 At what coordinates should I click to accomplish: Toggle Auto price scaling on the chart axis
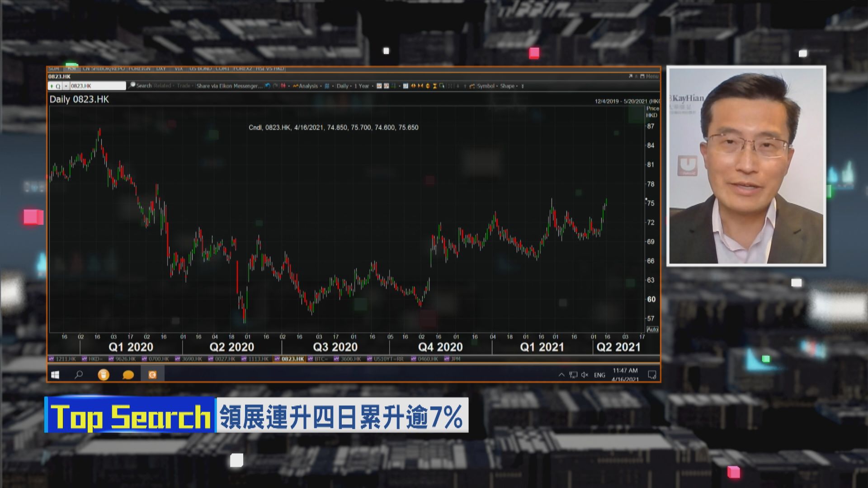[x=652, y=330]
